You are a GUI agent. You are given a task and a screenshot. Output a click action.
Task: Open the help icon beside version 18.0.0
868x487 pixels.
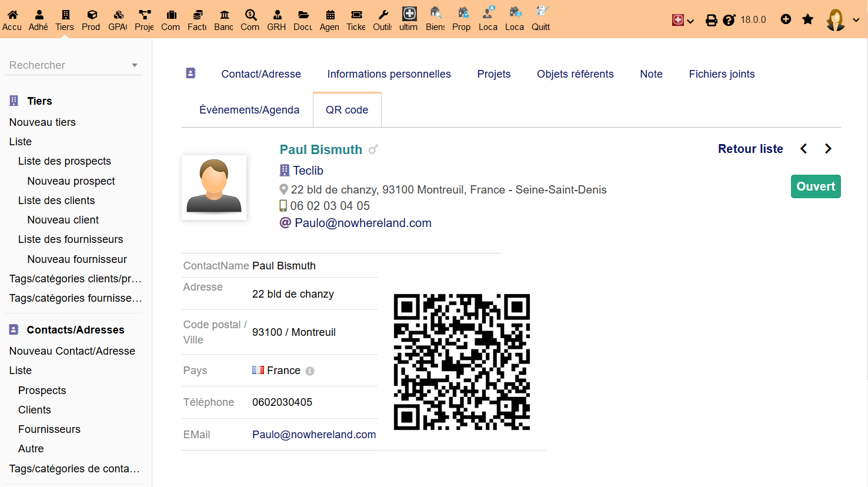click(729, 20)
